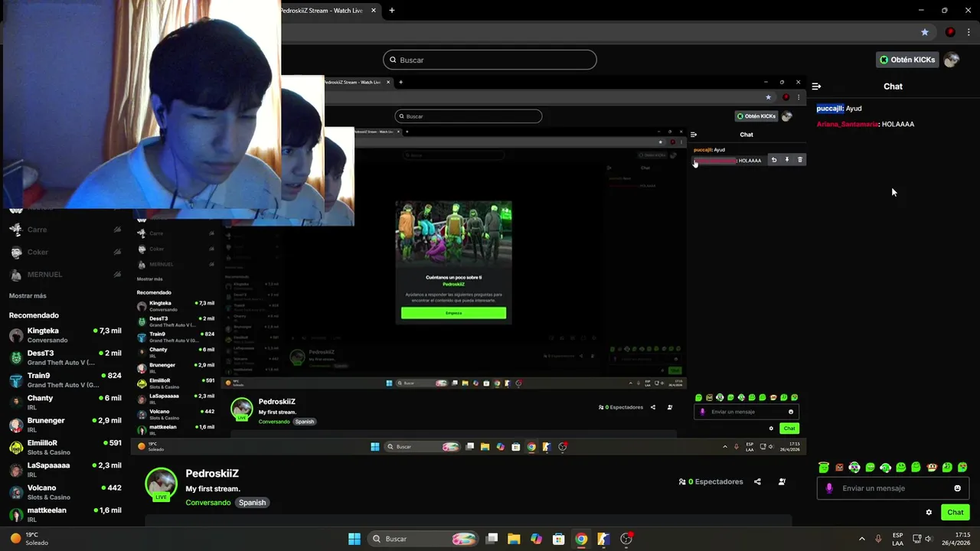Click the purple microphone icon in message box

pyautogui.click(x=829, y=488)
